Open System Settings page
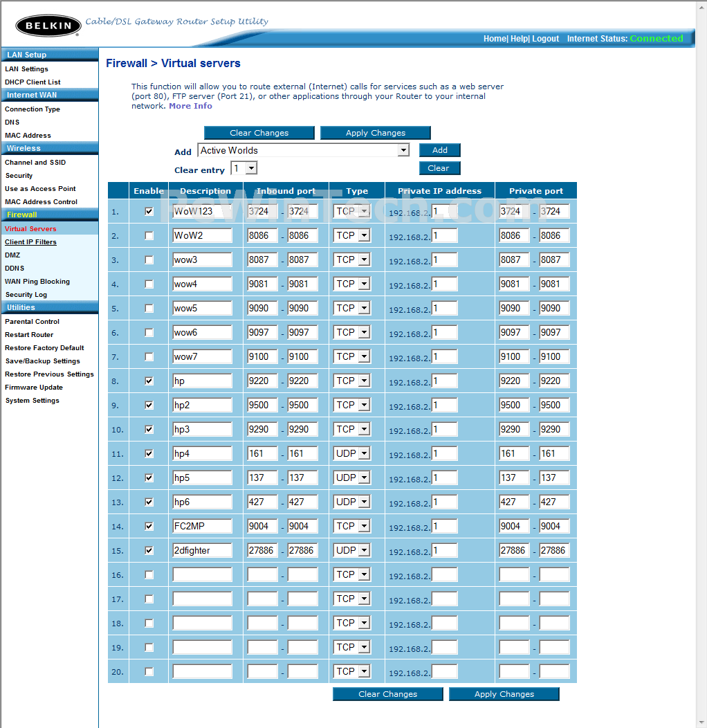This screenshot has width=707, height=728. pos(32,400)
